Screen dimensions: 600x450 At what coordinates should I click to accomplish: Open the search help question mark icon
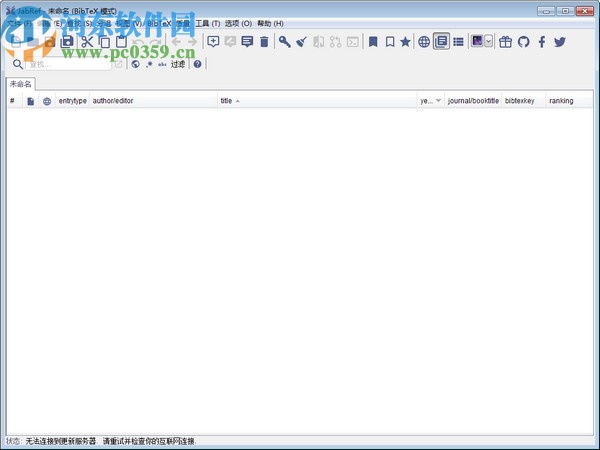coord(197,64)
